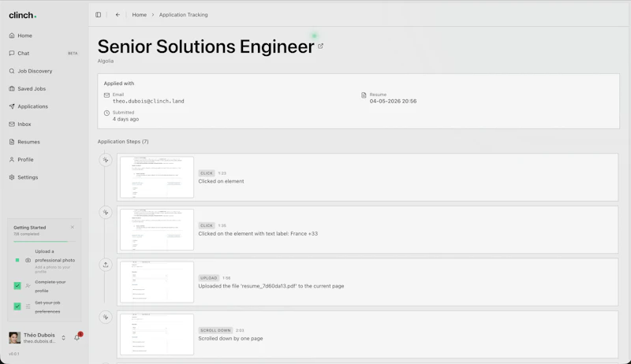Click the Algolia company name

[106, 61]
